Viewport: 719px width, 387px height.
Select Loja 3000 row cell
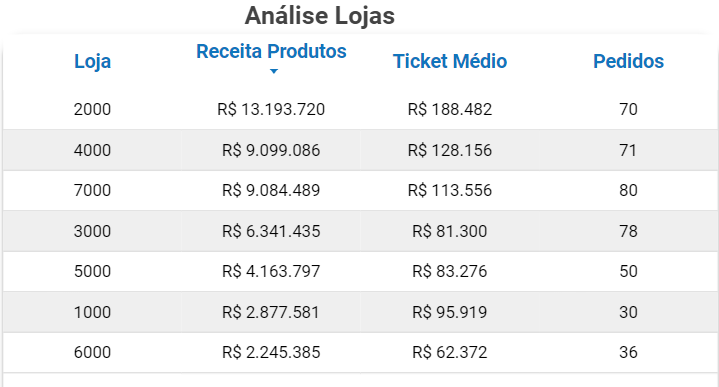pos(92,231)
